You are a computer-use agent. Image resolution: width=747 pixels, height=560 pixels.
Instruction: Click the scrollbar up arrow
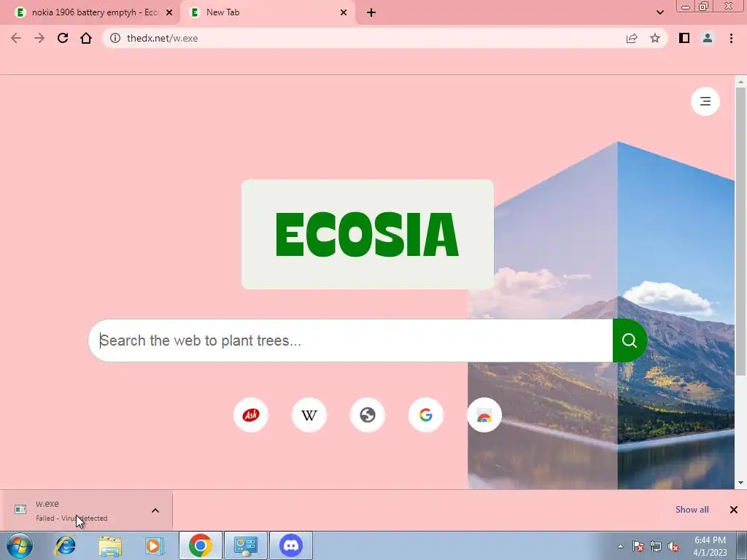click(x=740, y=82)
